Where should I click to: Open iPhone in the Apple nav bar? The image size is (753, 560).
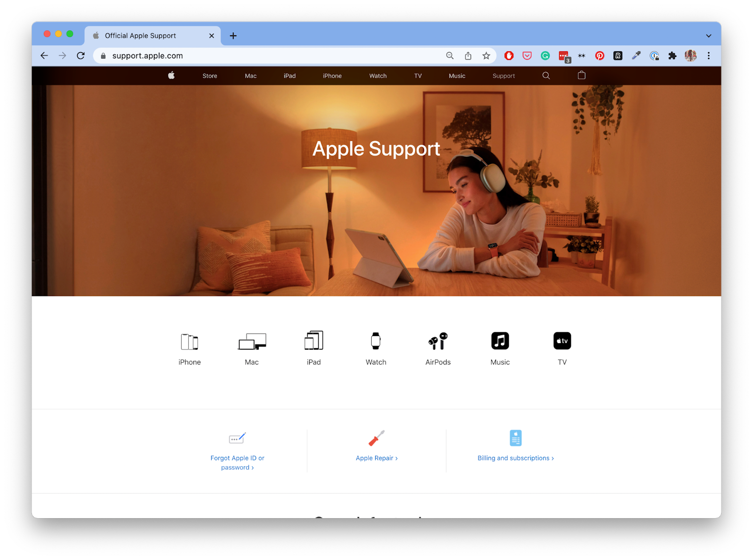(x=332, y=76)
